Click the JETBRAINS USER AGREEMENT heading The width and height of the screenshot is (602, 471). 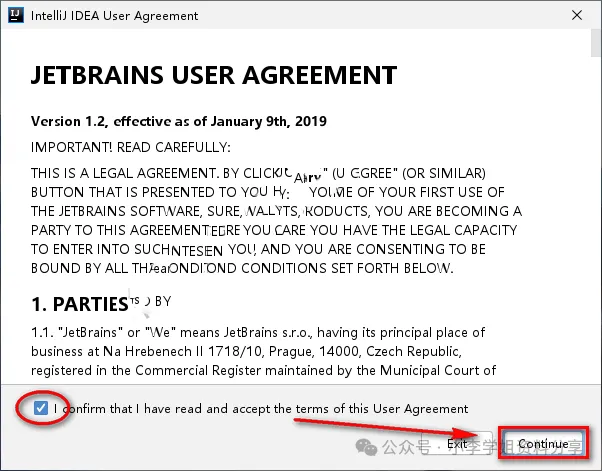[x=214, y=75]
